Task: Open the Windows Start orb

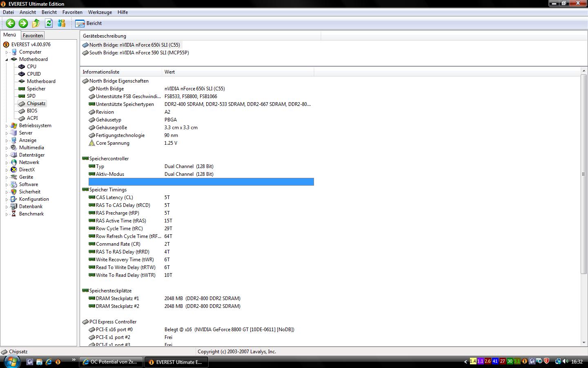Action: point(11,361)
